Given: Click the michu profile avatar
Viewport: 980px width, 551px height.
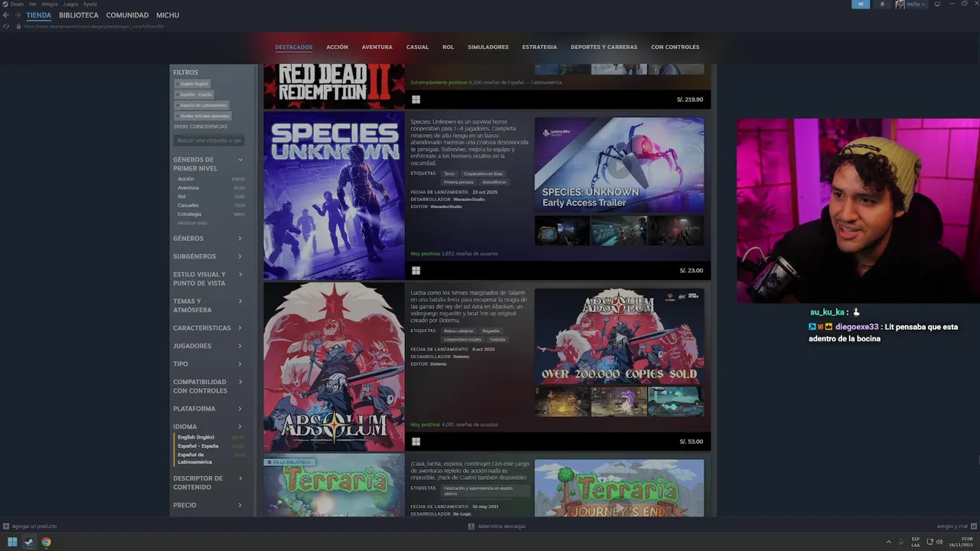Looking at the screenshot, I should [x=900, y=4].
